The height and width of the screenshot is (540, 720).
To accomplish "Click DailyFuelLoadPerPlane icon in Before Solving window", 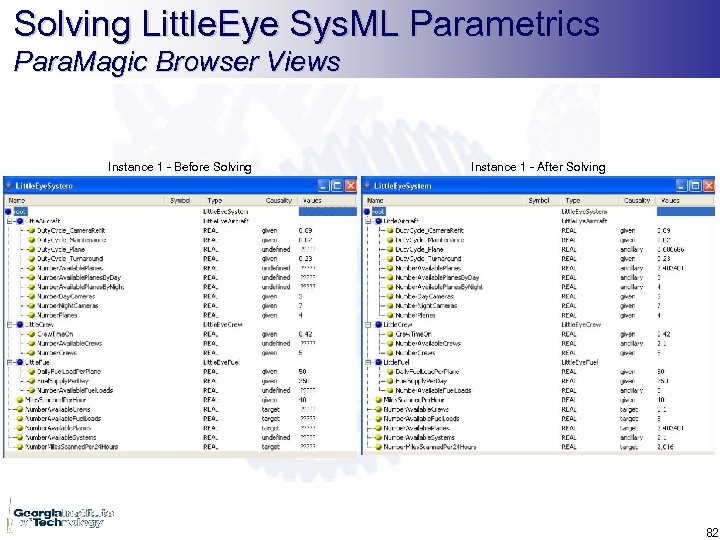I will pyautogui.click(x=32, y=372).
